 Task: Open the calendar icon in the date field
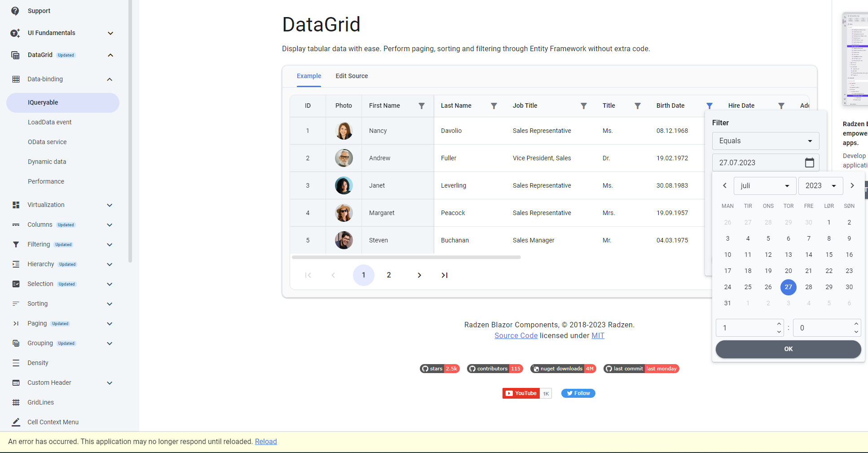[x=810, y=163]
